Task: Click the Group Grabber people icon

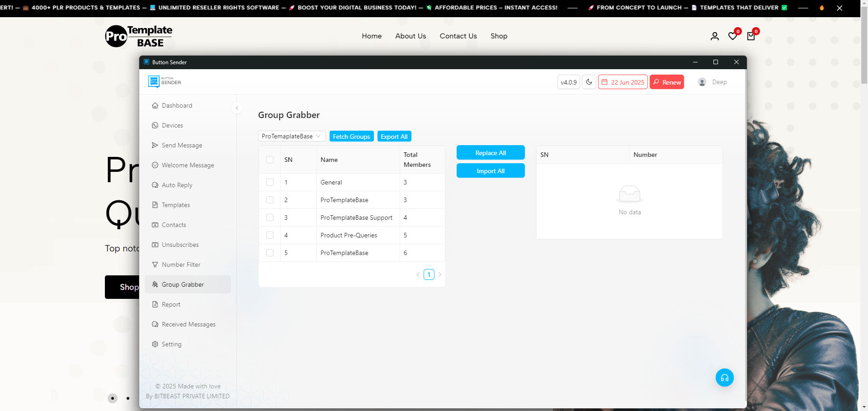Action: pyautogui.click(x=155, y=284)
